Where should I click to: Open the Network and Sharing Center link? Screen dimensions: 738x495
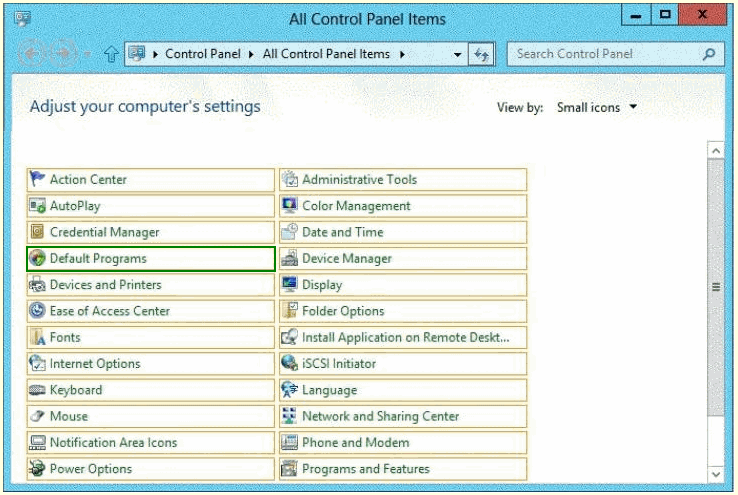(x=380, y=416)
